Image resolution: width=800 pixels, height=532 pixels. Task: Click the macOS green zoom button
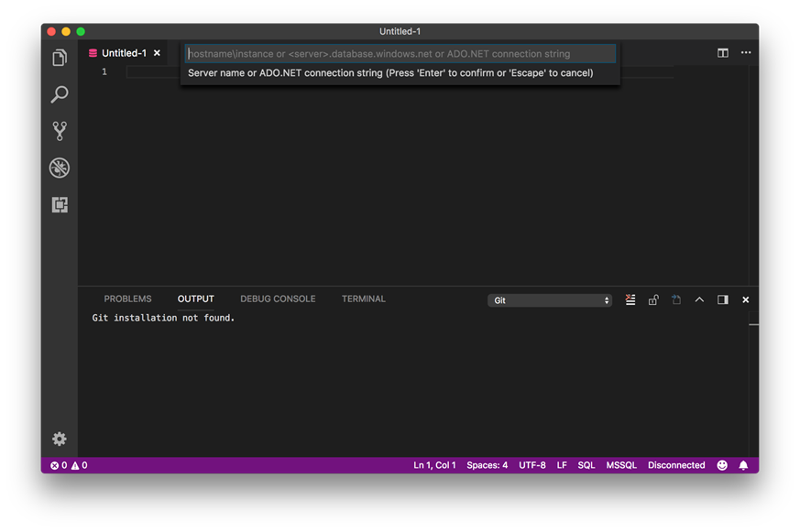pyautogui.click(x=81, y=32)
